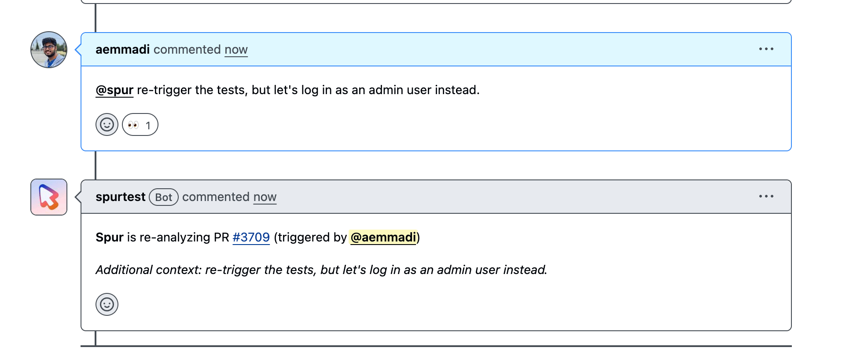The height and width of the screenshot is (351, 868).
Task: Add a reaction to spurtest's comment
Action: [x=107, y=304]
